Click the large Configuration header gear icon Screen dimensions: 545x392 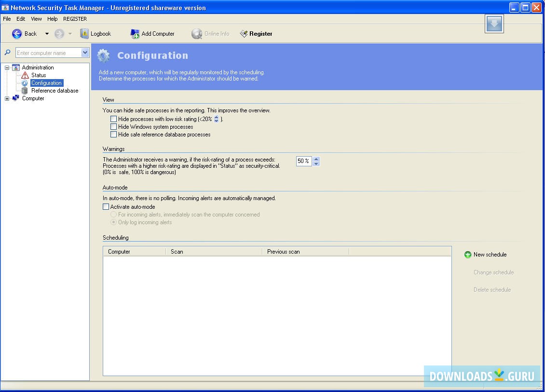coord(103,55)
